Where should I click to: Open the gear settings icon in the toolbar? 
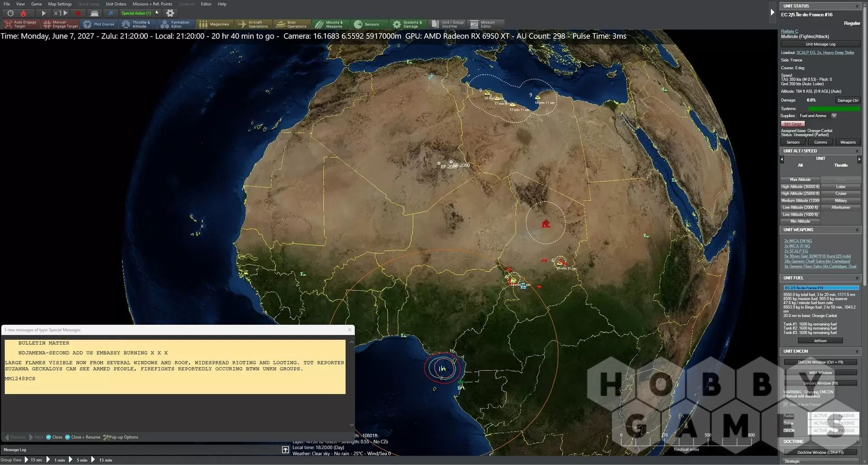tap(170, 13)
